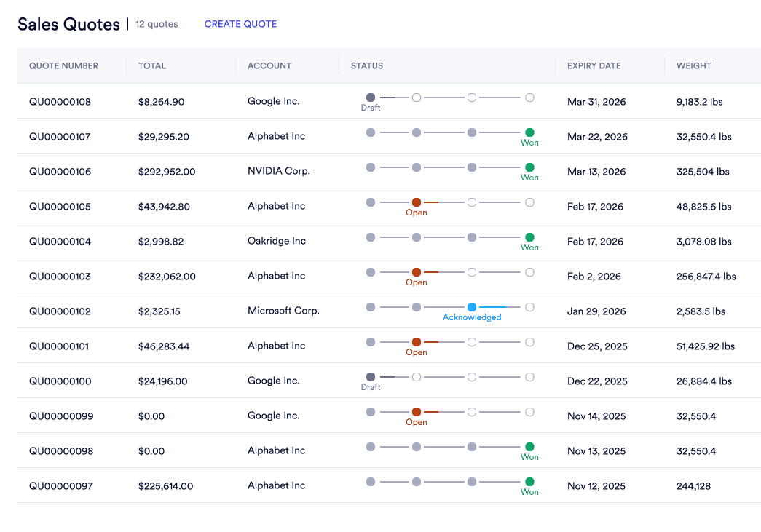
Task: Open quote QU00000108
Action: (x=60, y=102)
